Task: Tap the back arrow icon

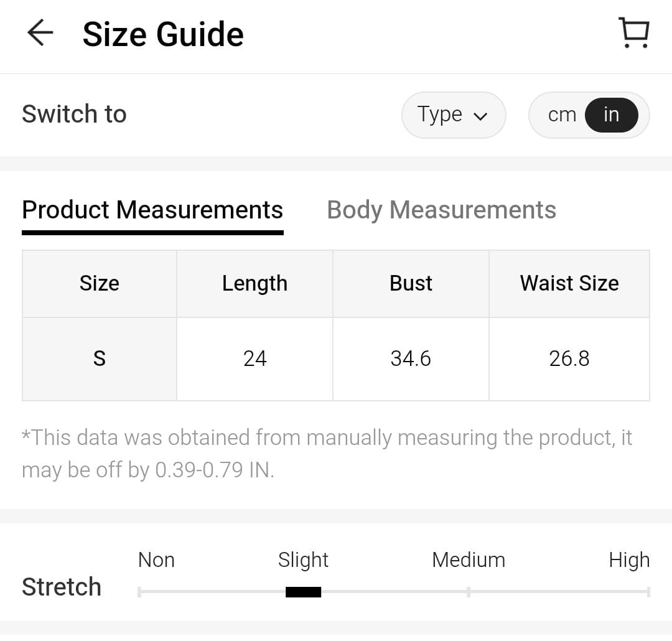Action: [40, 33]
